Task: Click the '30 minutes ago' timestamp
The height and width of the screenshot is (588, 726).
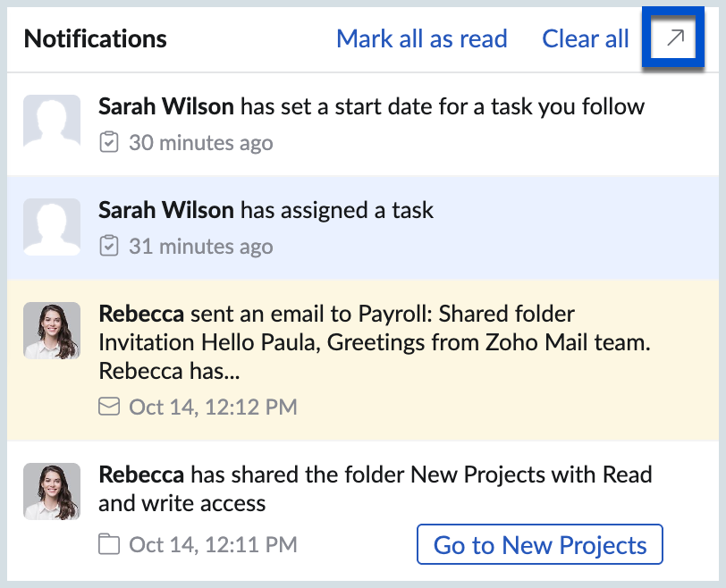Action: point(200,143)
